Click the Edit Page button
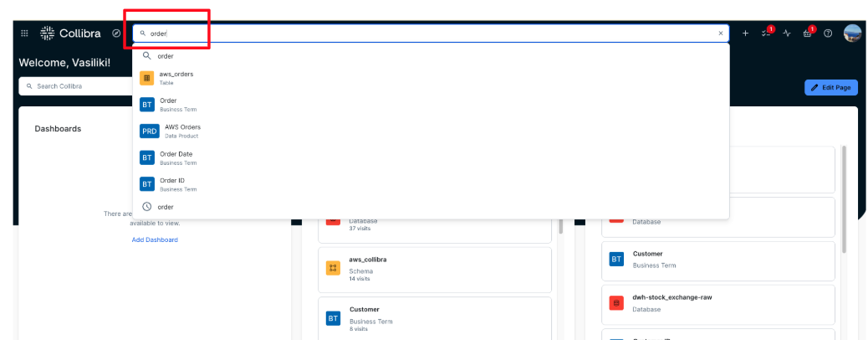The height and width of the screenshot is (340, 868). tap(831, 88)
